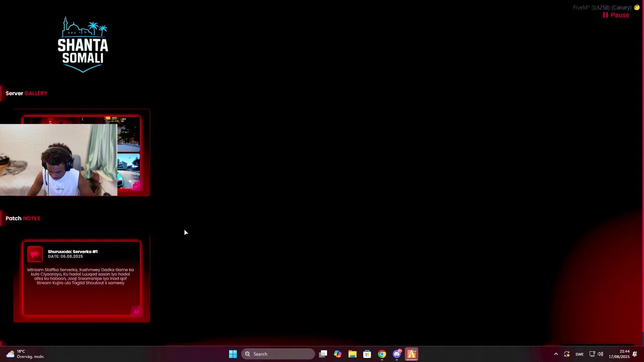Click the FiveM (b3258) Canary label

click(602, 8)
